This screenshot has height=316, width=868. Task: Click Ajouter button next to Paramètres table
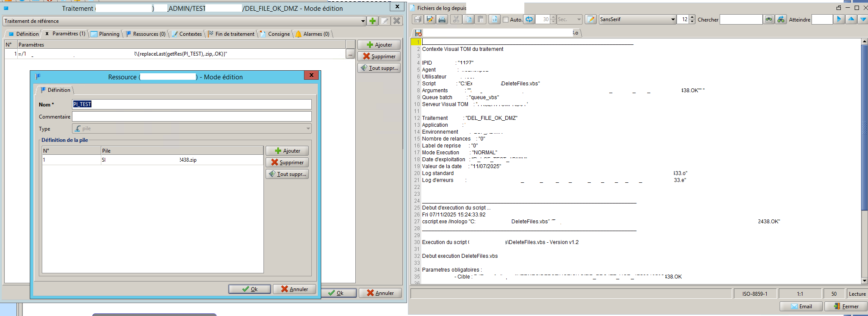click(x=379, y=44)
